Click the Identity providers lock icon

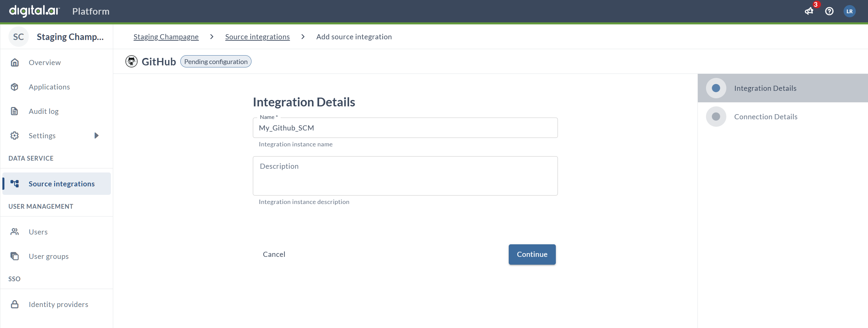15,304
